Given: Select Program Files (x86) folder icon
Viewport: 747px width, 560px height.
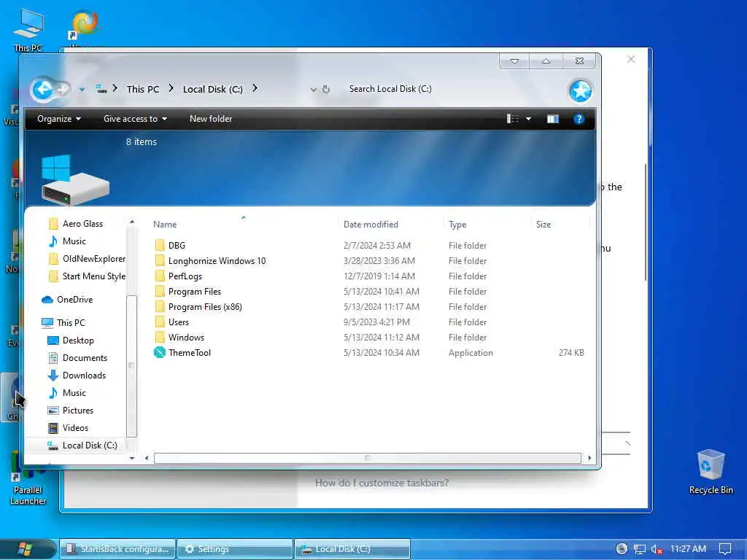Looking at the screenshot, I should pyautogui.click(x=160, y=307).
